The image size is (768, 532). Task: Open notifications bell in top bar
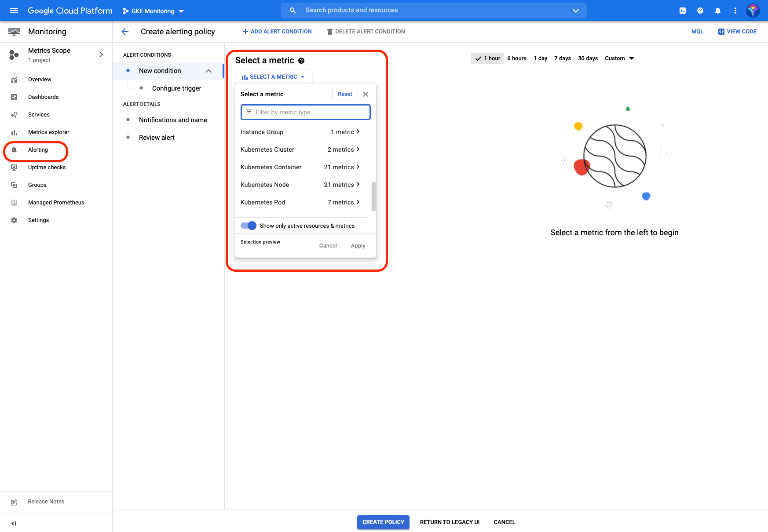coord(718,11)
